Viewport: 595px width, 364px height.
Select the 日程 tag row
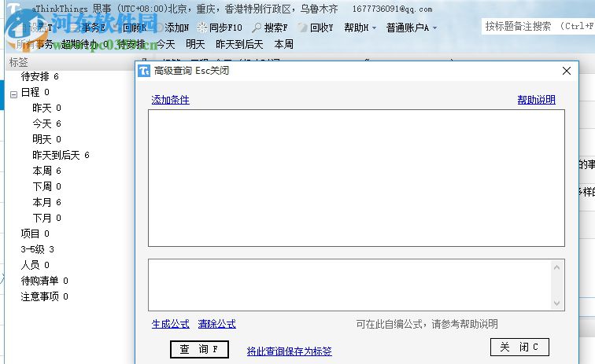tap(35, 92)
